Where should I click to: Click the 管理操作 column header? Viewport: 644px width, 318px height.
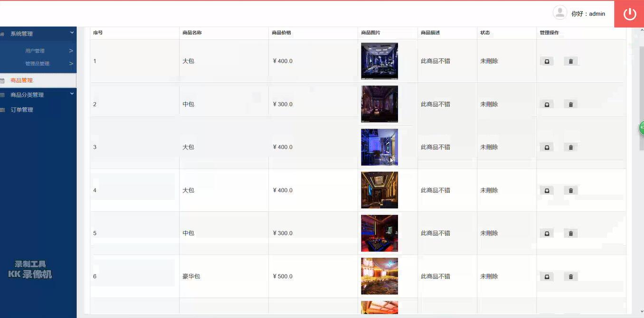[x=549, y=33]
